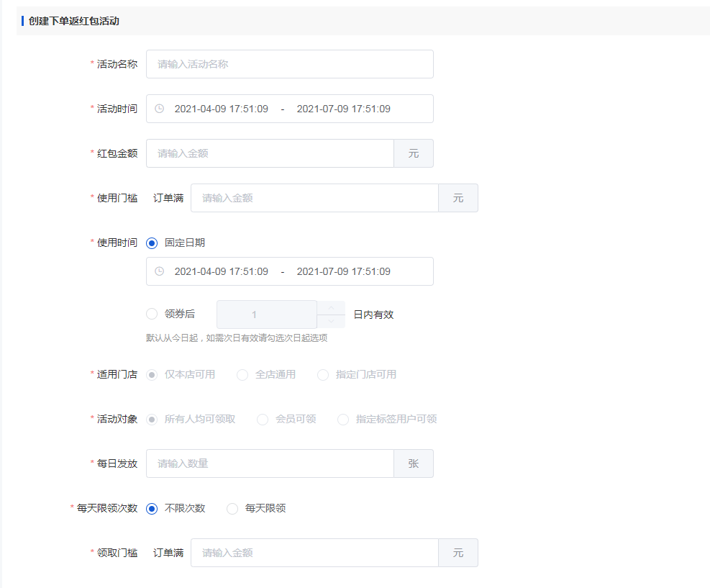Focus the 红包金额 amount field
The height and width of the screenshot is (588, 710).
pos(270,153)
